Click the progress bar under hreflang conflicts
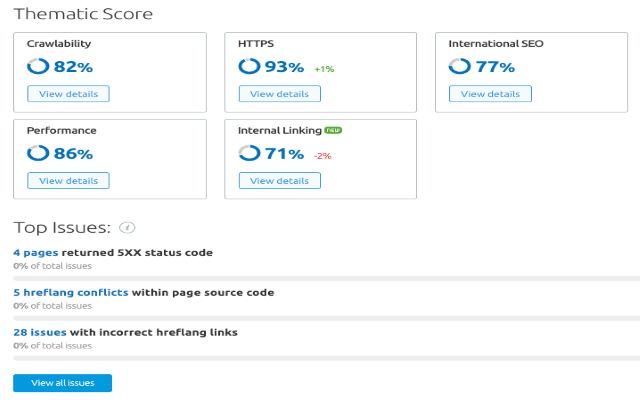 coord(320,316)
